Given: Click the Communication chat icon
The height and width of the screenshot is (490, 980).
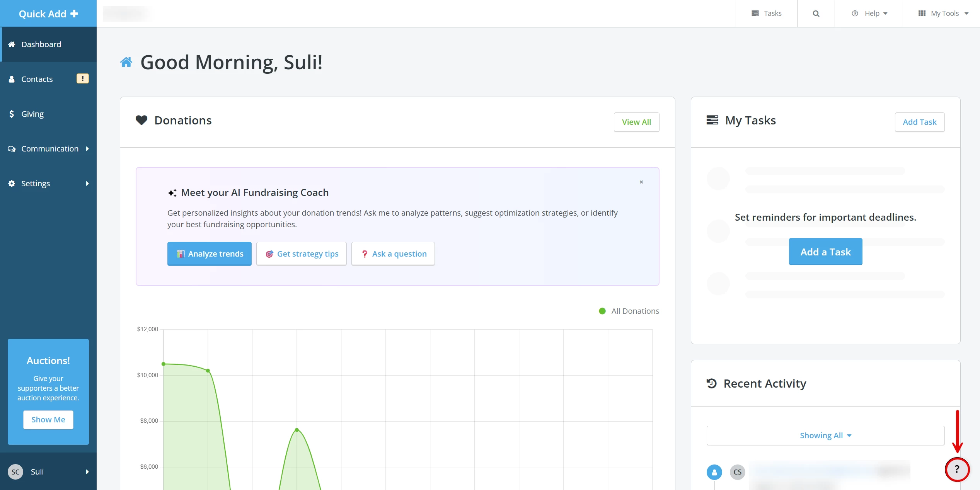Looking at the screenshot, I should click(x=12, y=149).
